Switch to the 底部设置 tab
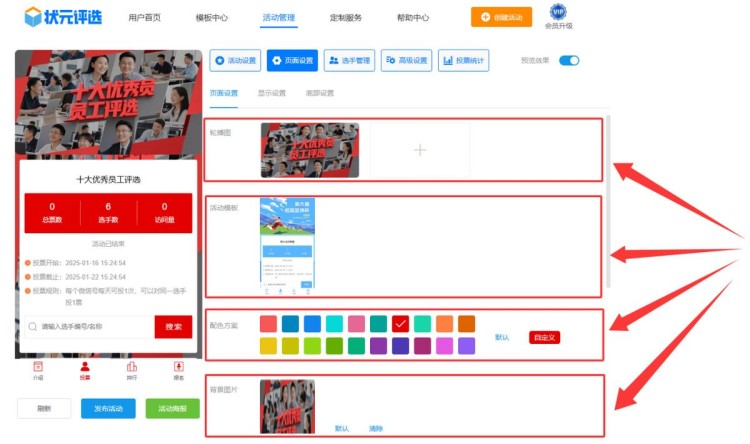Screen dimensions: 750x444 [x=319, y=93]
